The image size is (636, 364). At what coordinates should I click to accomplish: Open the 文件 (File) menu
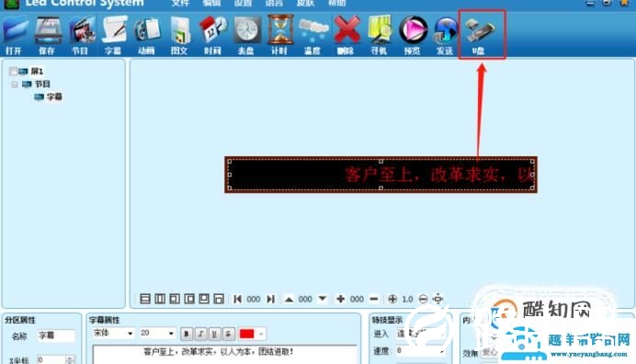coord(180,4)
